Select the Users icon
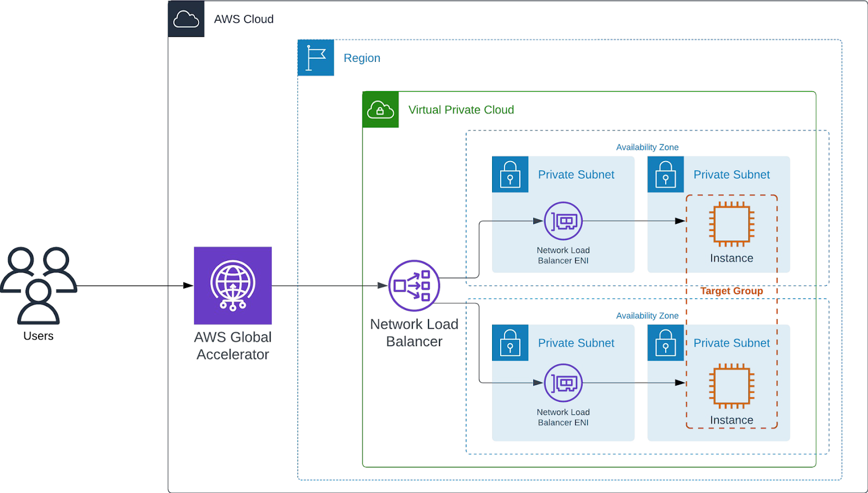 point(38,285)
